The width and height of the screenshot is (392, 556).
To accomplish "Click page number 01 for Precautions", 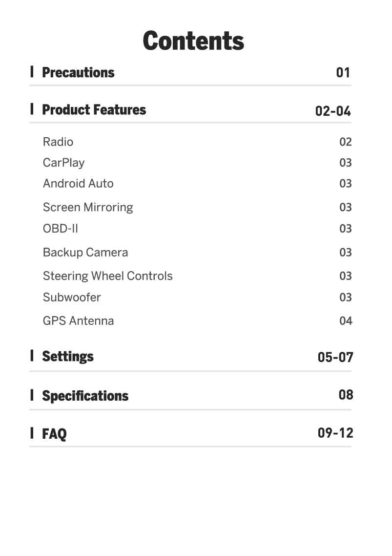I will (x=343, y=72).
